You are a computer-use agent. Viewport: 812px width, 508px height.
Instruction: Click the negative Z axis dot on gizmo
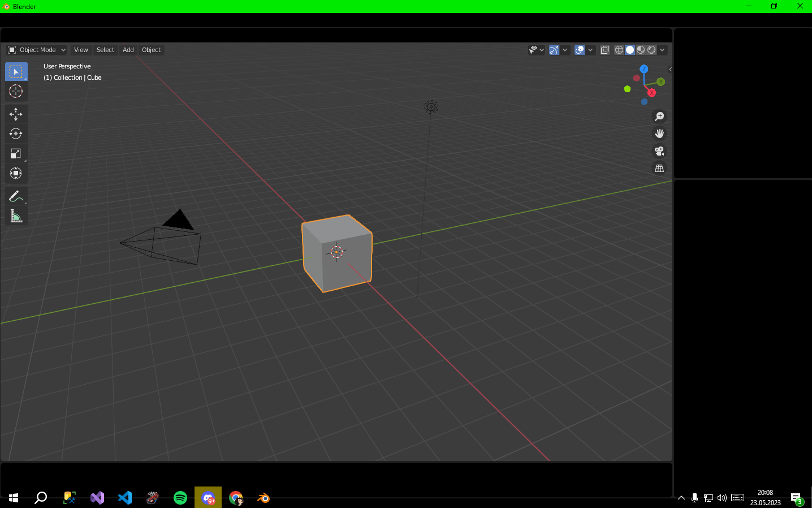pos(644,102)
